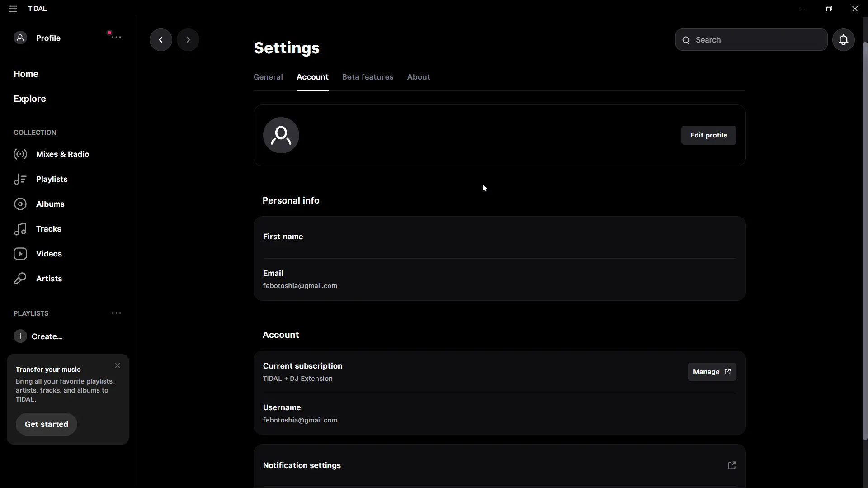Screen dimensions: 868x488
Task: Go forward with the right arrow
Action: (x=188, y=40)
